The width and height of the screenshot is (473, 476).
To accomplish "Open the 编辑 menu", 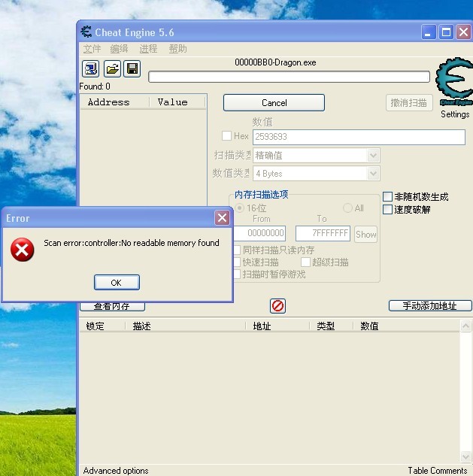I will click(x=119, y=49).
